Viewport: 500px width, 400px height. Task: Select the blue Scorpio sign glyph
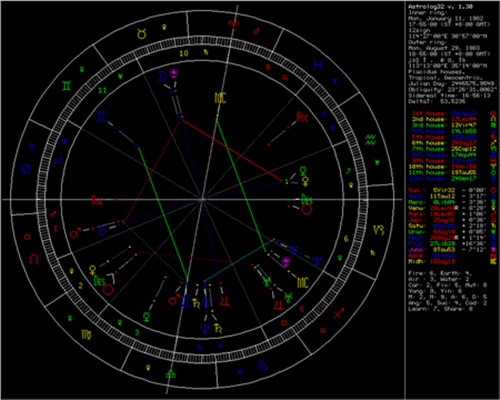(x=263, y=366)
